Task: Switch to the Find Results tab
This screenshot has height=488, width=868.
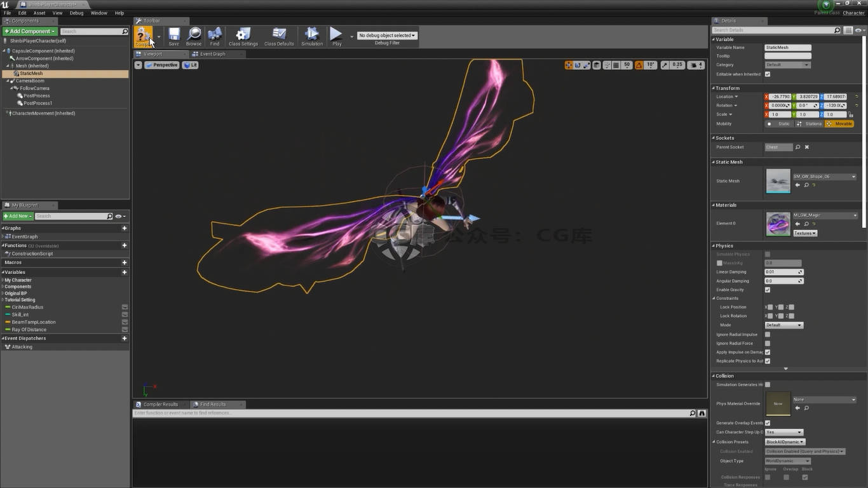Action: tap(213, 404)
